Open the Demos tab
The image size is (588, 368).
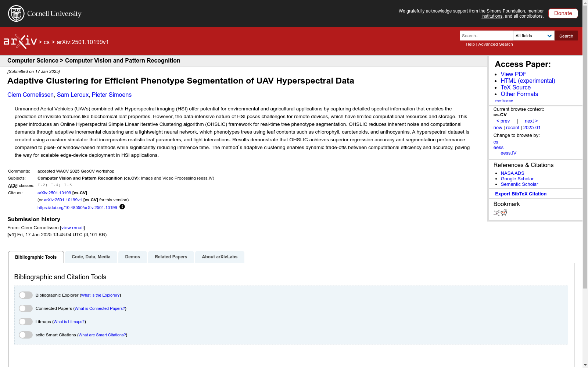pos(133,257)
